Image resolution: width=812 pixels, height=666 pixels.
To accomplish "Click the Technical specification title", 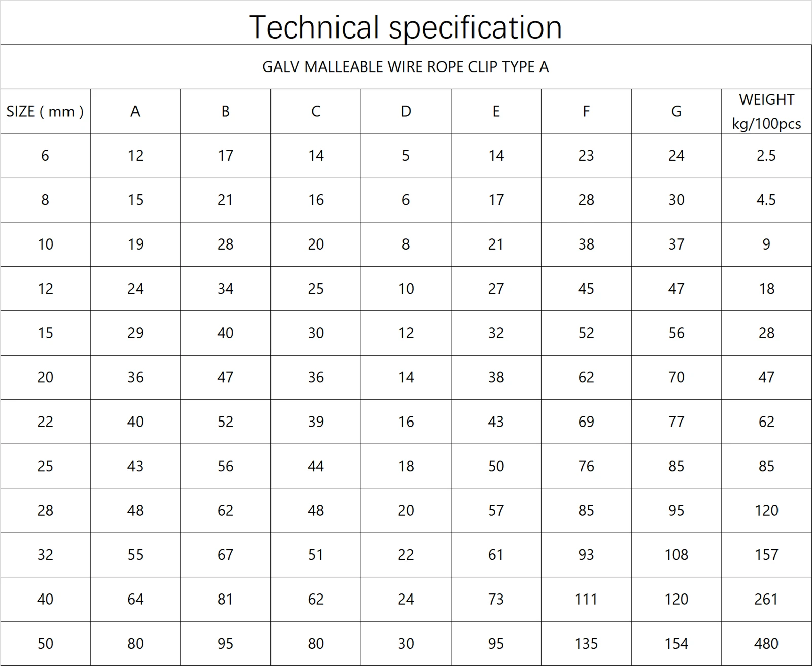I will (x=405, y=27).
